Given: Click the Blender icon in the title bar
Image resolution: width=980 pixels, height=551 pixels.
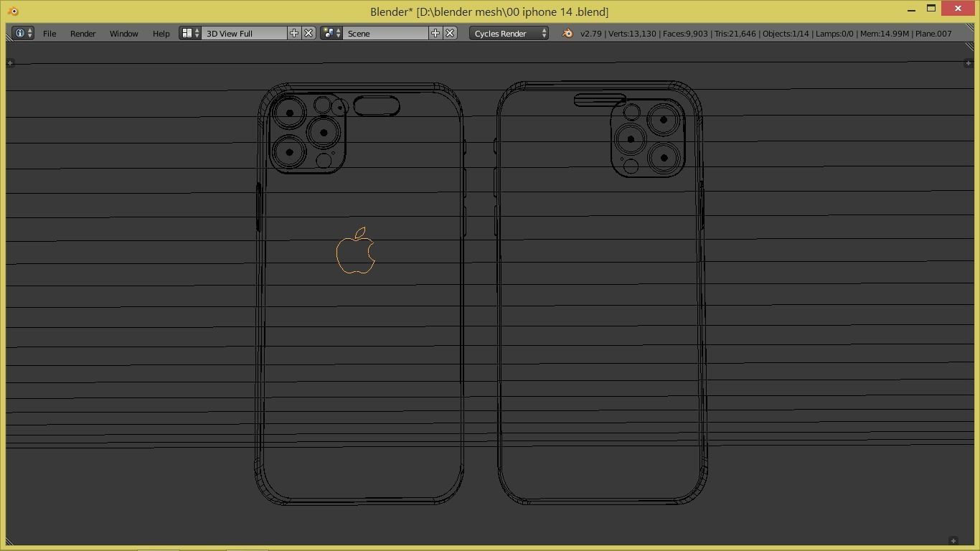Looking at the screenshot, I should tap(13, 11).
